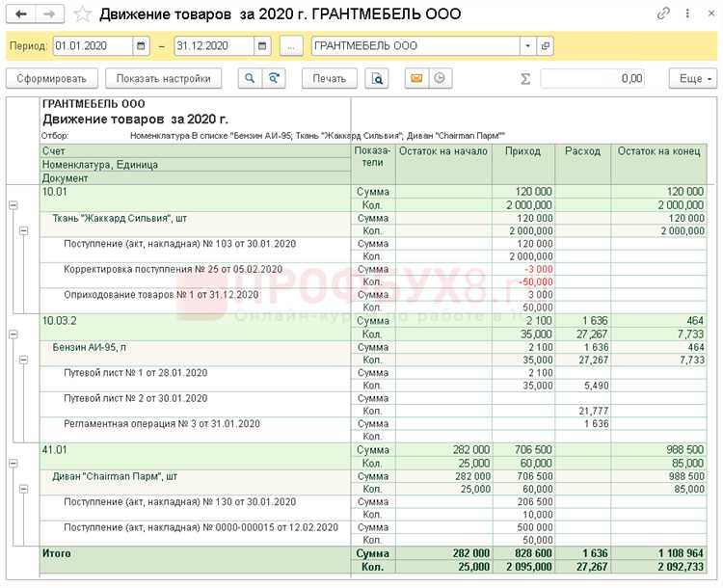Open Регламентная операция № 3 от 31.01.2020
The image size is (723, 588).
pyautogui.click(x=162, y=423)
